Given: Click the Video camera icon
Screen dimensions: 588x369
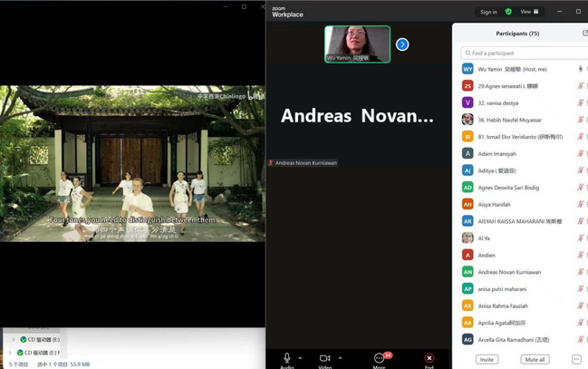Looking at the screenshot, I should 324,357.
